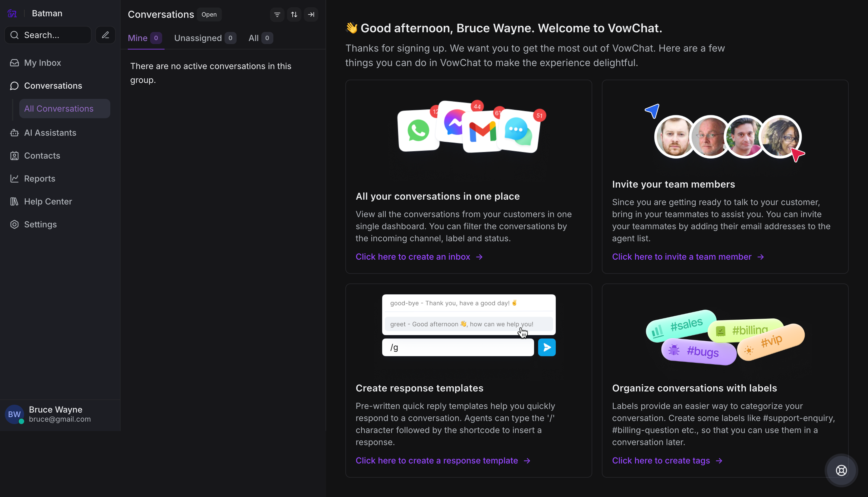This screenshot has width=868, height=497.
Task: Click the Search input field
Action: [48, 35]
